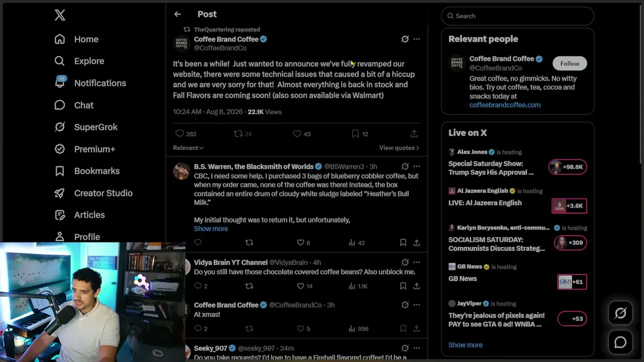The image size is (644, 362).
Task: Open the floating Grok button at bottom right
Action: (x=620, y=314)
